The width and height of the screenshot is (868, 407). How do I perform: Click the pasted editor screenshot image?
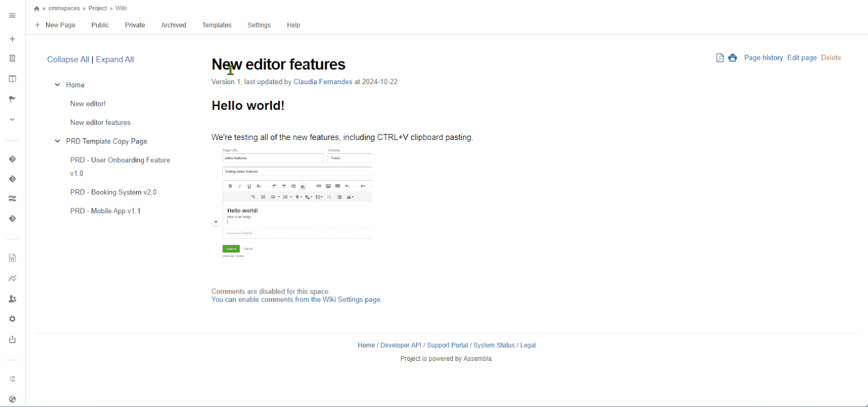tap(292, 202)
